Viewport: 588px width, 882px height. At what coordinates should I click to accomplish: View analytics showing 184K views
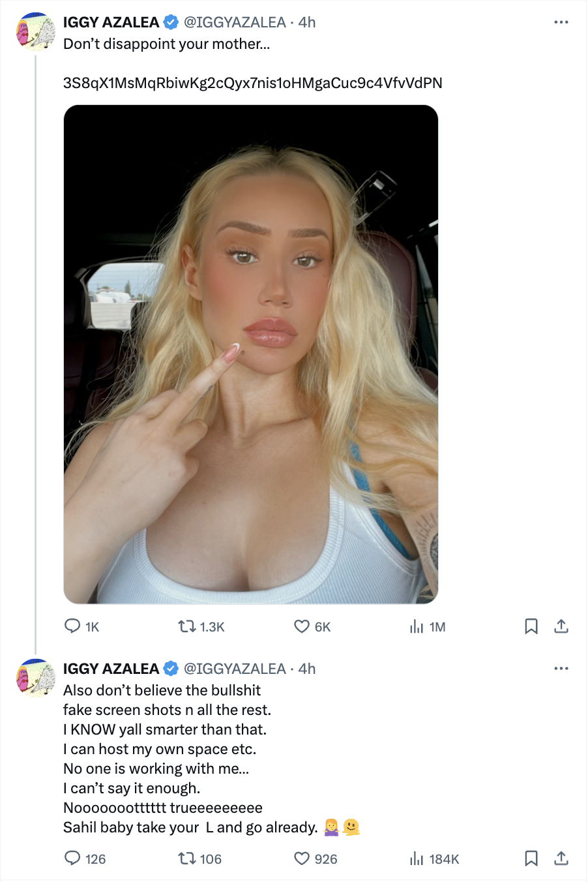(x=417, y=859)
